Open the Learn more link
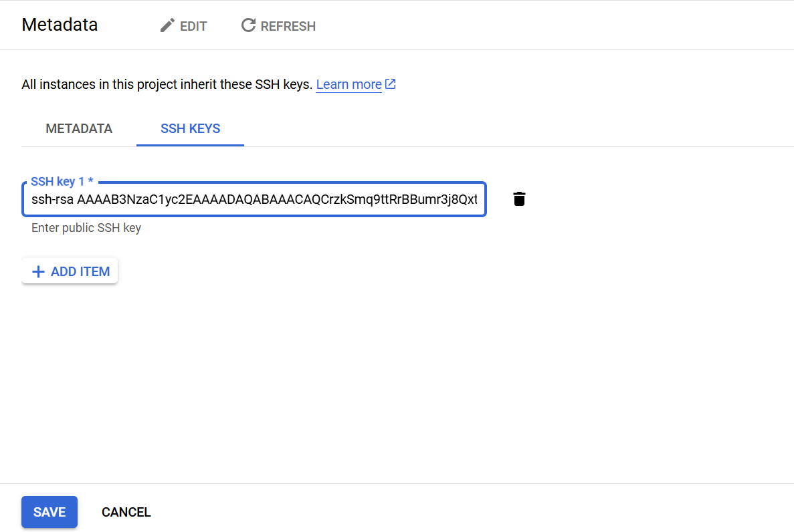The image size is (794, 532). tap(349, 84)
